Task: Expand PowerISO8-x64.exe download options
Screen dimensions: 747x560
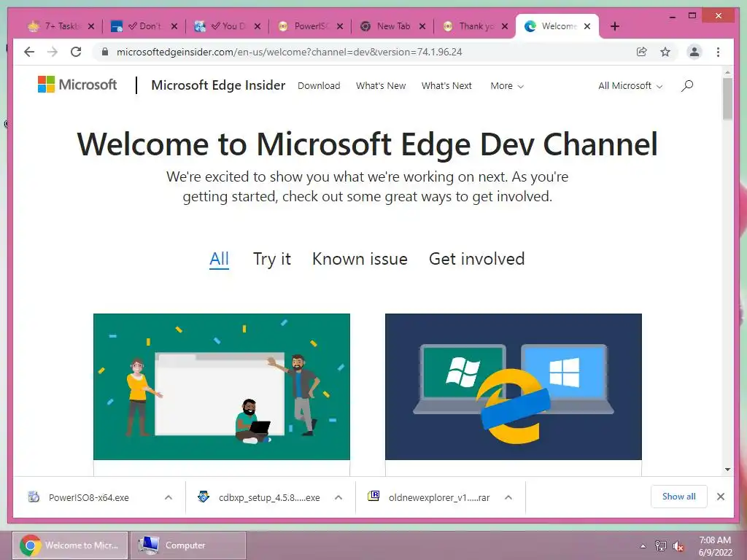Action: tap(169, 497)
